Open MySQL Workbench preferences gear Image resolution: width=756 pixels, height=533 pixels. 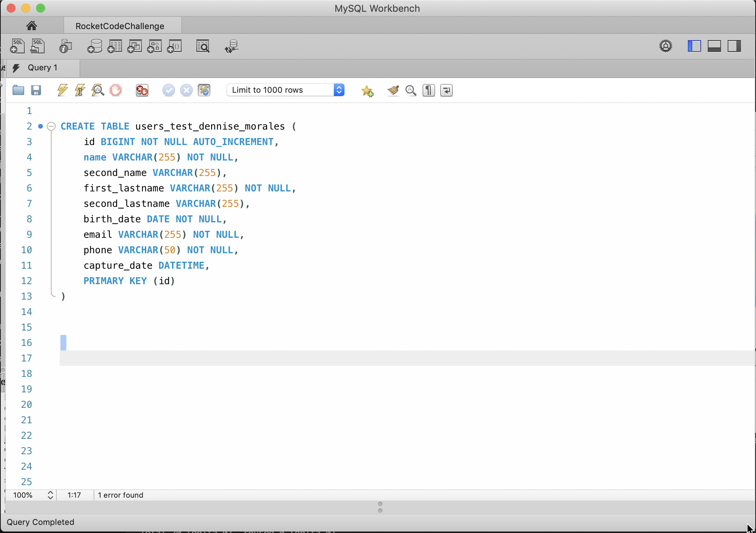pyautogui.click(x=665, y=46)
